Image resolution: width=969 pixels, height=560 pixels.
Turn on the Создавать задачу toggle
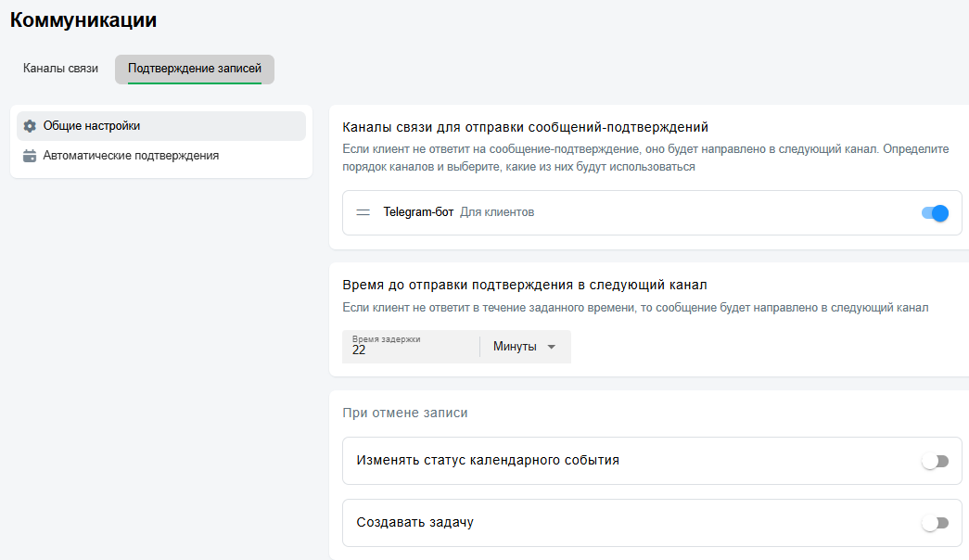[x=935, y=523]
